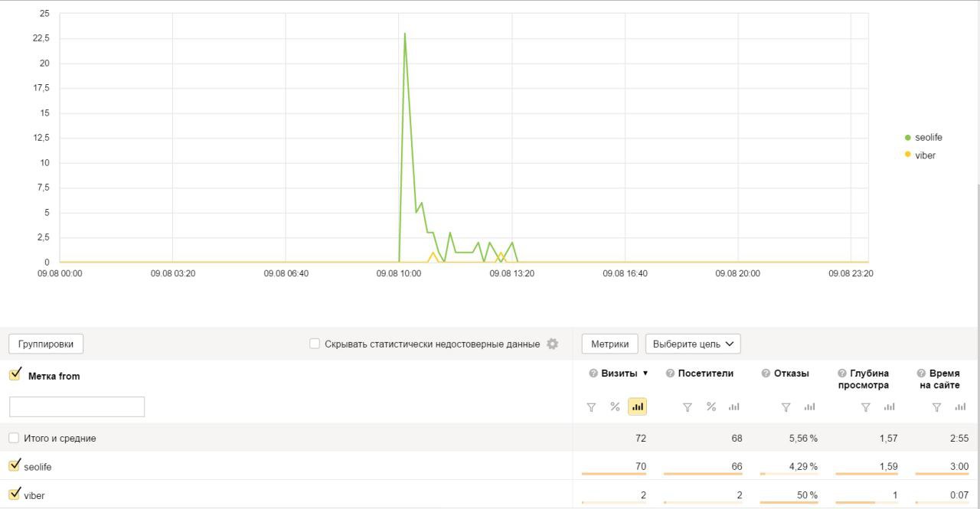
Task: Click total bounce rate 5,56 %
Action: [x=804, y=439]
